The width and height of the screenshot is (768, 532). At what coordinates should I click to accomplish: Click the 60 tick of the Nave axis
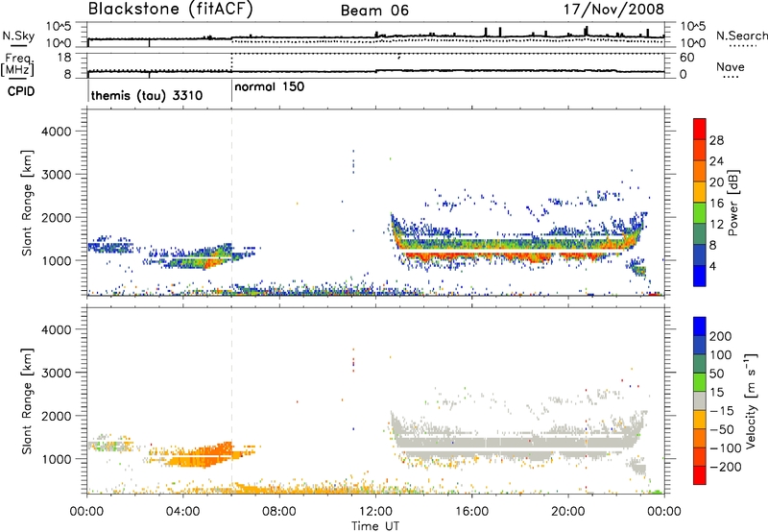pos(686,58)
